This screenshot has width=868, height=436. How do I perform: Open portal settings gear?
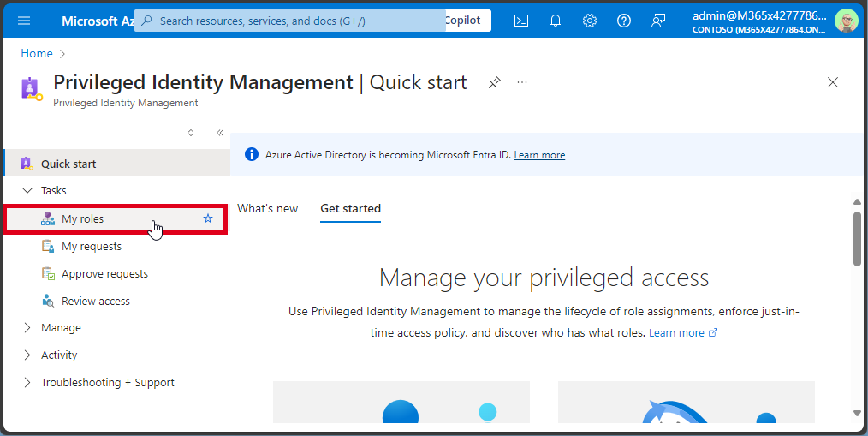(590, 21)
